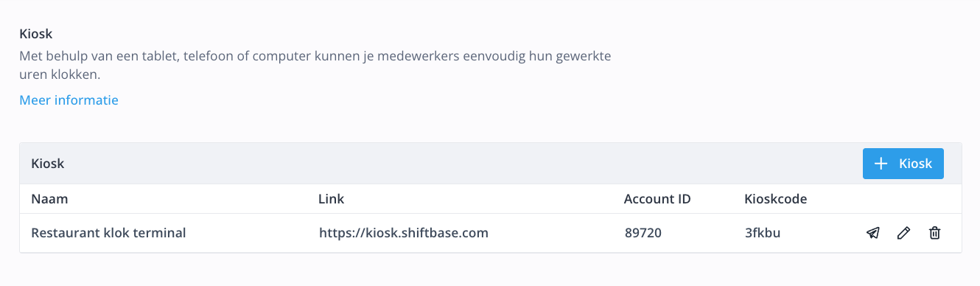Send the Restaurant klok terminal kiosk link
The height and width of the screenshot is (286, 980).
coord(873,234)
